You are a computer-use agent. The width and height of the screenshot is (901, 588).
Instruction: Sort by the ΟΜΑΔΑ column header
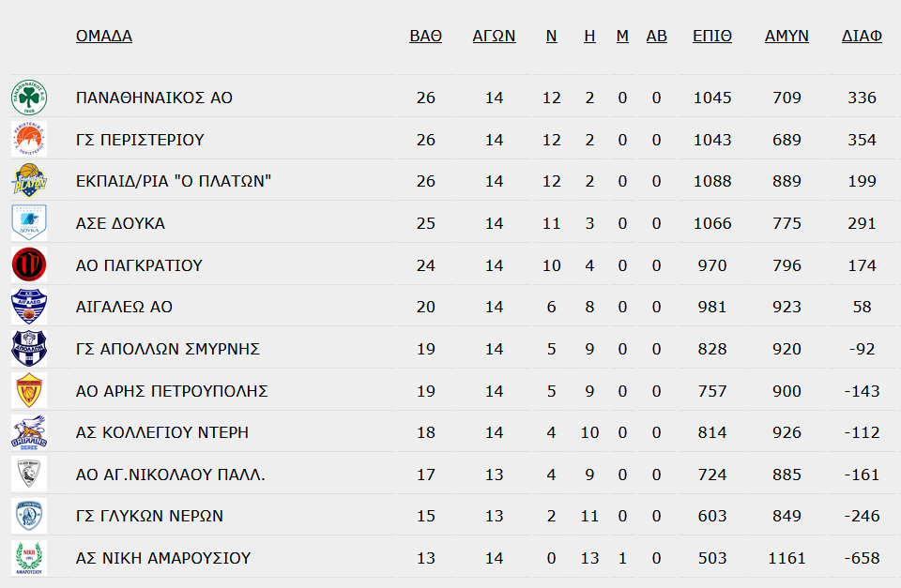click(104, 36)
